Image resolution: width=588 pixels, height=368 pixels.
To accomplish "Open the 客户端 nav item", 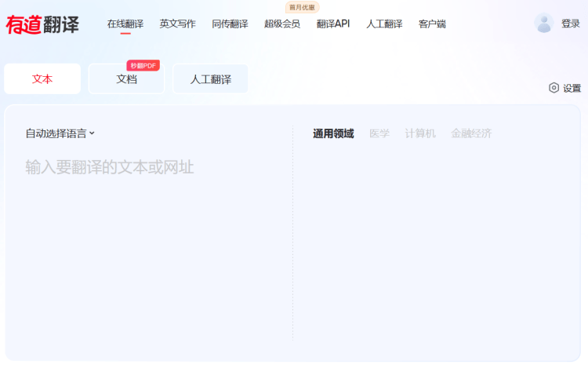I will point(432,24).
